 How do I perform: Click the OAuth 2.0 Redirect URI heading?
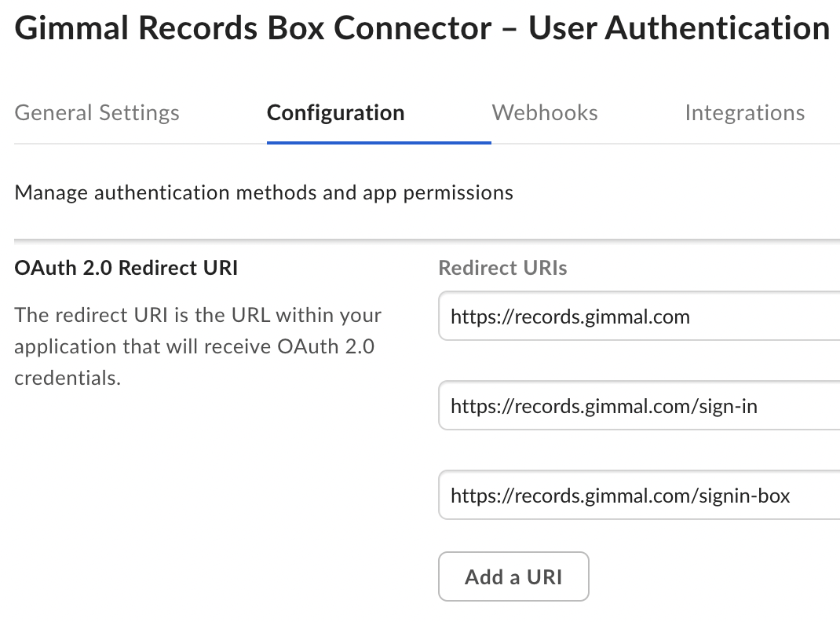tap(126, 269)
